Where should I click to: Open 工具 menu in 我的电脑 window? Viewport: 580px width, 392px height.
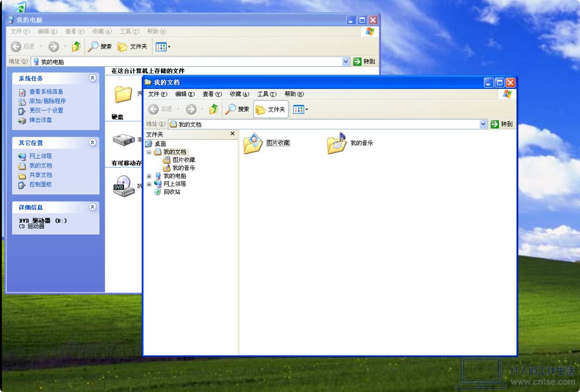click(x=129, y=31)
